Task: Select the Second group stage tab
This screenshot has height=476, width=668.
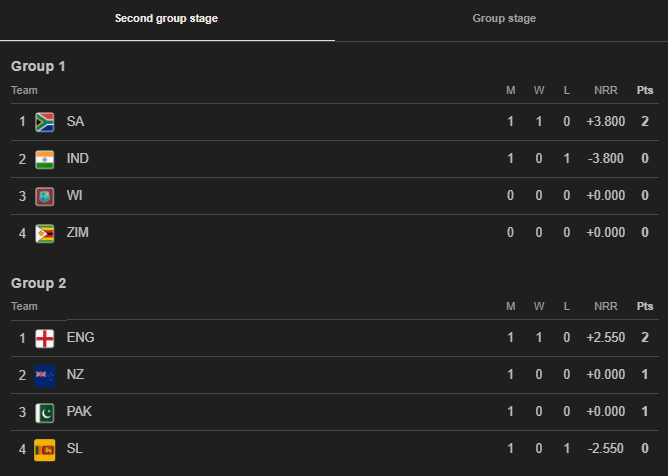Action: pos(166,19)
